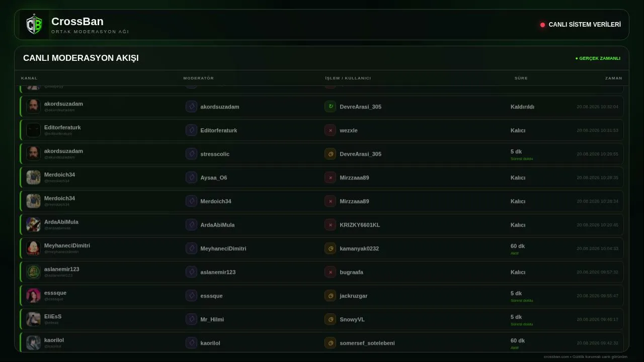Click the ban icon next to bugraafa
This screenshot has height=362, width=644.
click(x=330, y=272)
